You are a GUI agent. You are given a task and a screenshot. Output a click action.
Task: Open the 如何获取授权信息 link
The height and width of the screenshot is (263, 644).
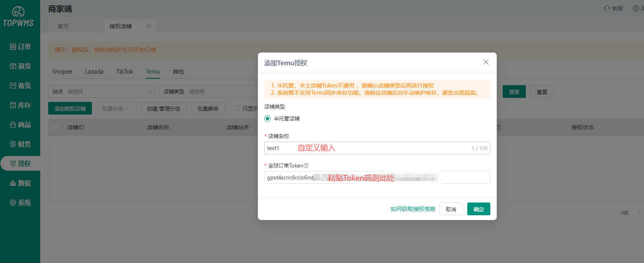413,209
